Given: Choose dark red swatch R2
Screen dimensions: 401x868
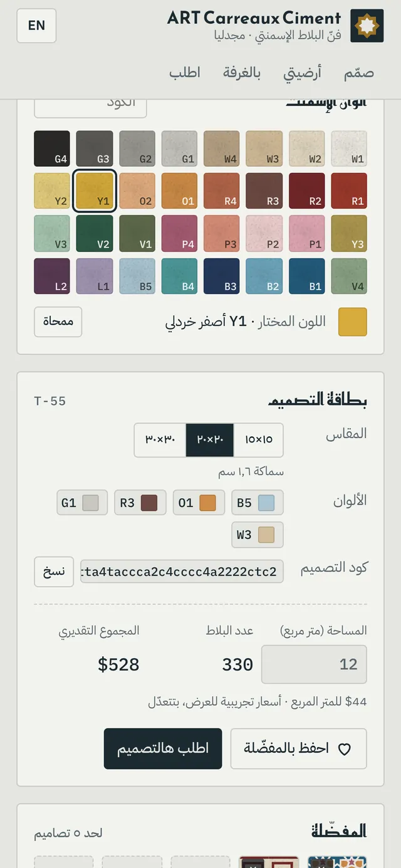Looking at the screenshot, I should [306, 191].
